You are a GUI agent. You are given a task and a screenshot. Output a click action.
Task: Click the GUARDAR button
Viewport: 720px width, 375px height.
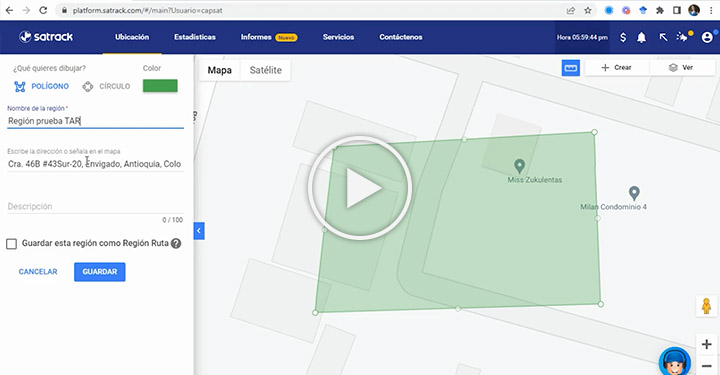tap(100, 272)
